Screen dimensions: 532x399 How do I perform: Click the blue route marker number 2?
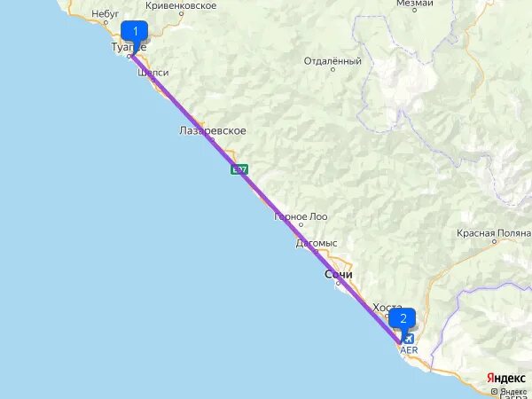403,320
